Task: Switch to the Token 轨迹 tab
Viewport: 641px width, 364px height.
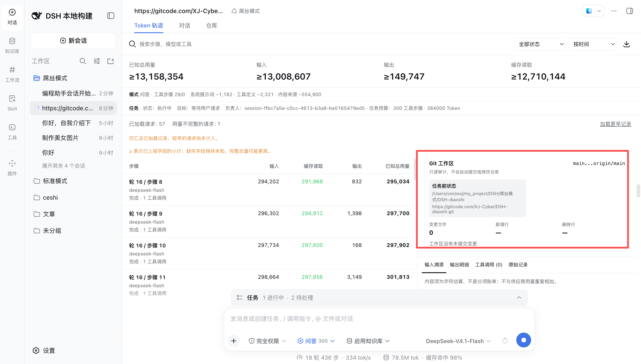Action: tap(149, 26)
